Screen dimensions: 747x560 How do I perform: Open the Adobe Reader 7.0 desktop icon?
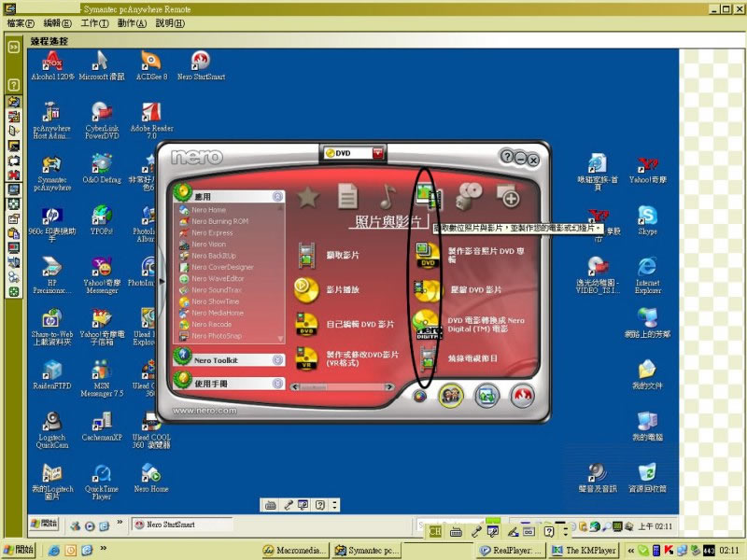coord(151,121)
